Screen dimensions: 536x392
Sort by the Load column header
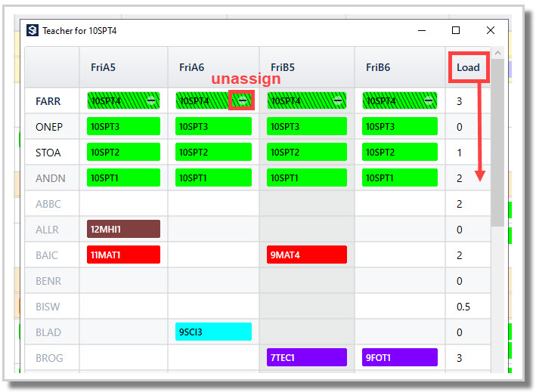tap(468, 67)
